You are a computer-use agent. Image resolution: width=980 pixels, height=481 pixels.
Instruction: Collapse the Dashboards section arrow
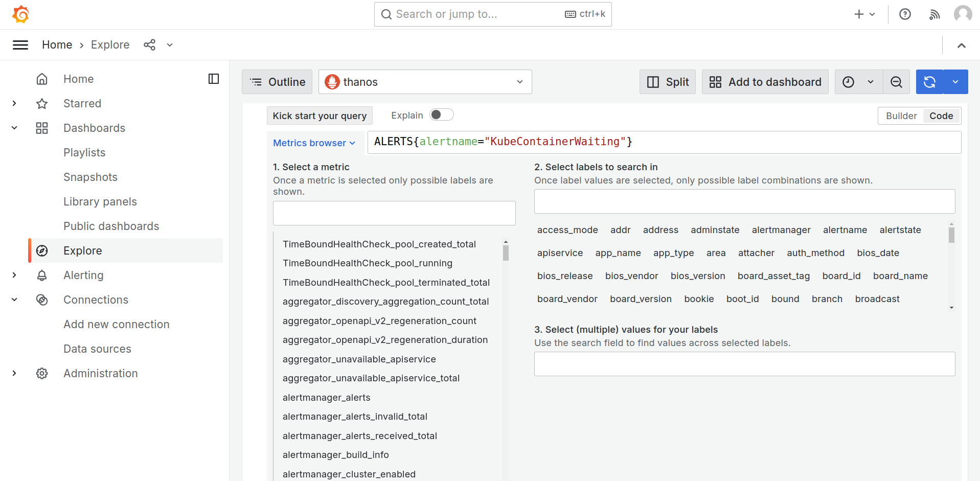14,128
